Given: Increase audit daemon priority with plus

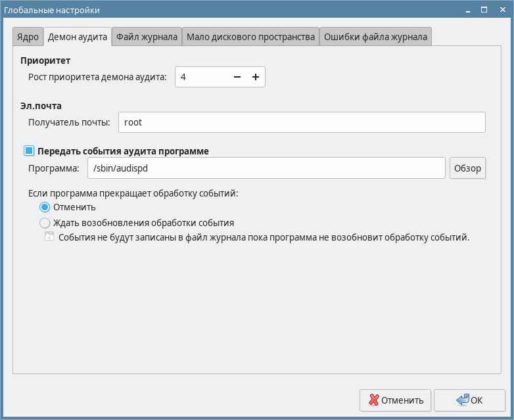Looking at the screenshot, I should (x=256, y=77).
